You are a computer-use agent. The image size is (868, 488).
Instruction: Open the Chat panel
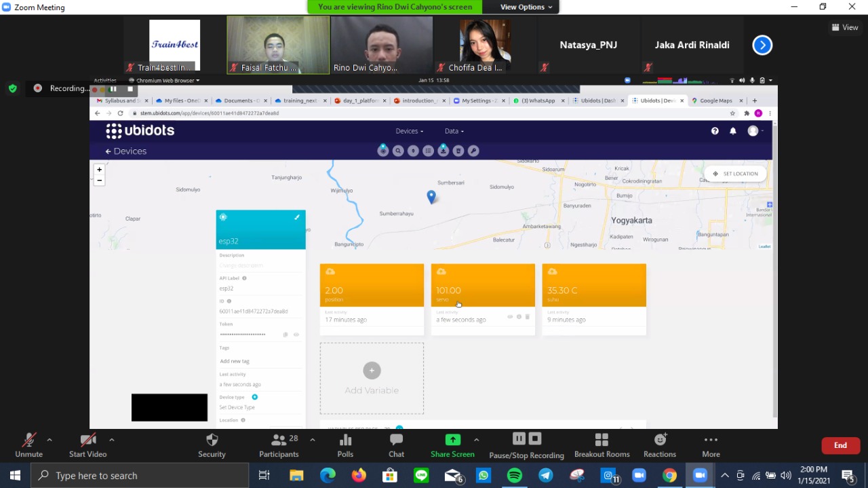396,445
